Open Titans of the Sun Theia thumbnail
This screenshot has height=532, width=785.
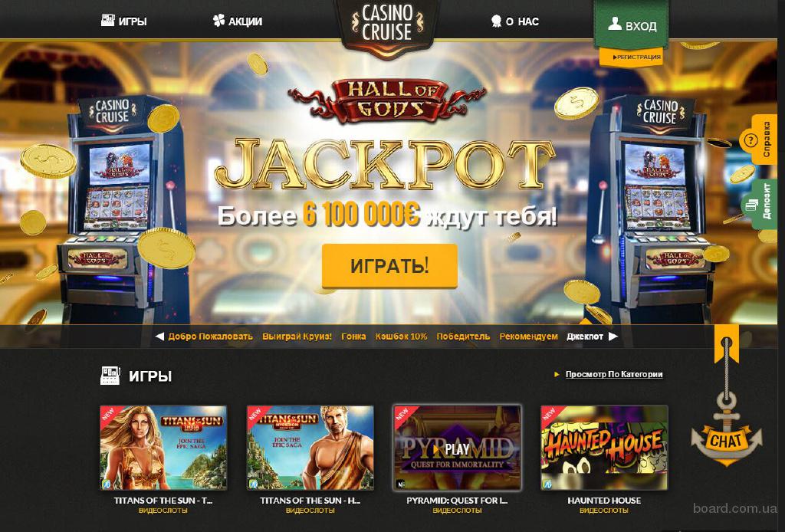[163, 448]
